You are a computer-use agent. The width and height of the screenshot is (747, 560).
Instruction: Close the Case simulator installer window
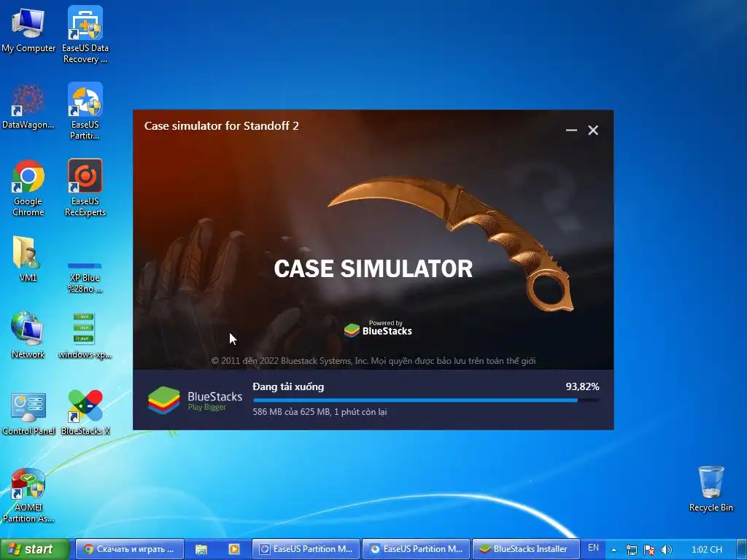tap(593, 130)
